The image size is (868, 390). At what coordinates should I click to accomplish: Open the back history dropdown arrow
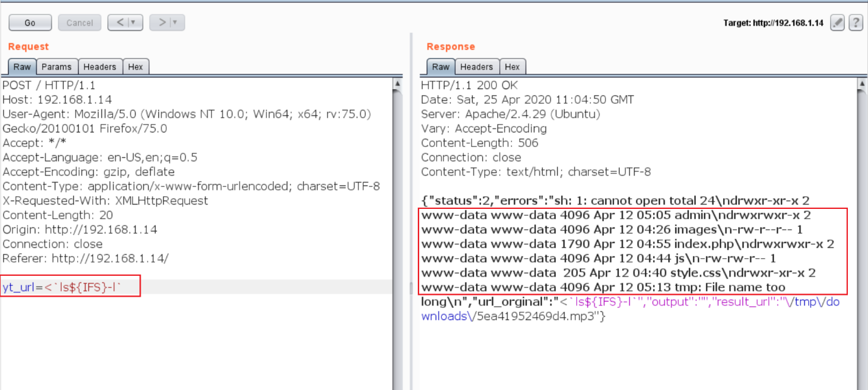click(134, 23)
